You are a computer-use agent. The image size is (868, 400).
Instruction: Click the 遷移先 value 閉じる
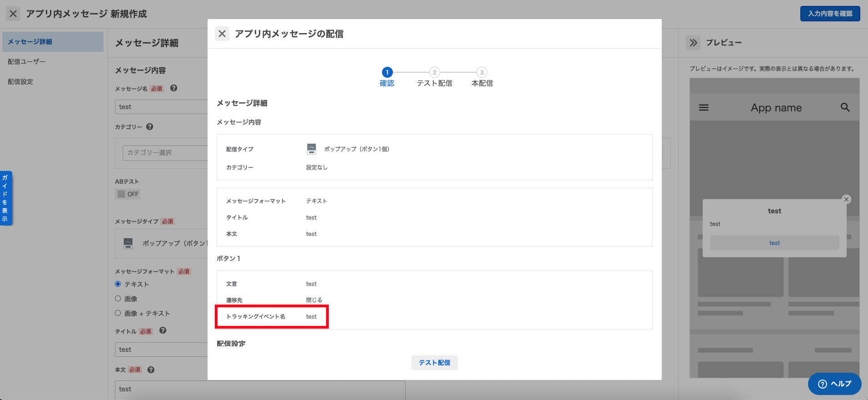[x=314, y=300]
